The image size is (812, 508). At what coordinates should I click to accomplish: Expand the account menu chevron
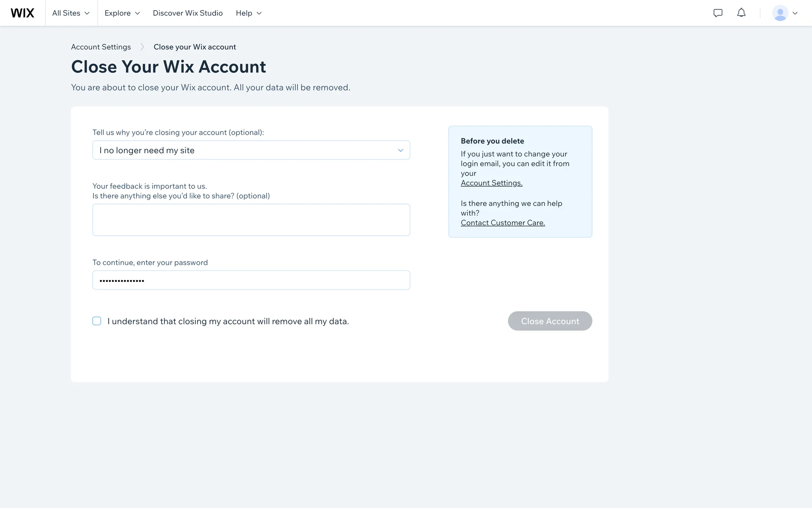click(795, 13)
